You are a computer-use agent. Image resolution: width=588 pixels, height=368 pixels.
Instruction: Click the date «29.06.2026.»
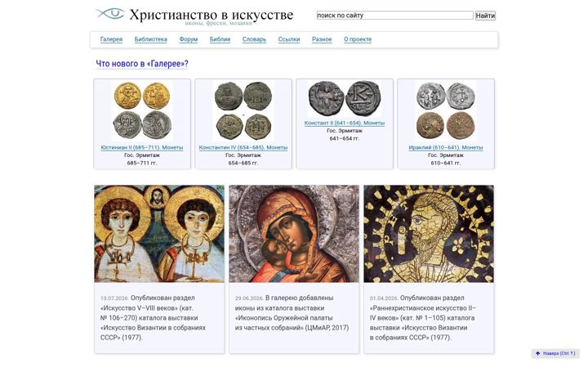249,298
